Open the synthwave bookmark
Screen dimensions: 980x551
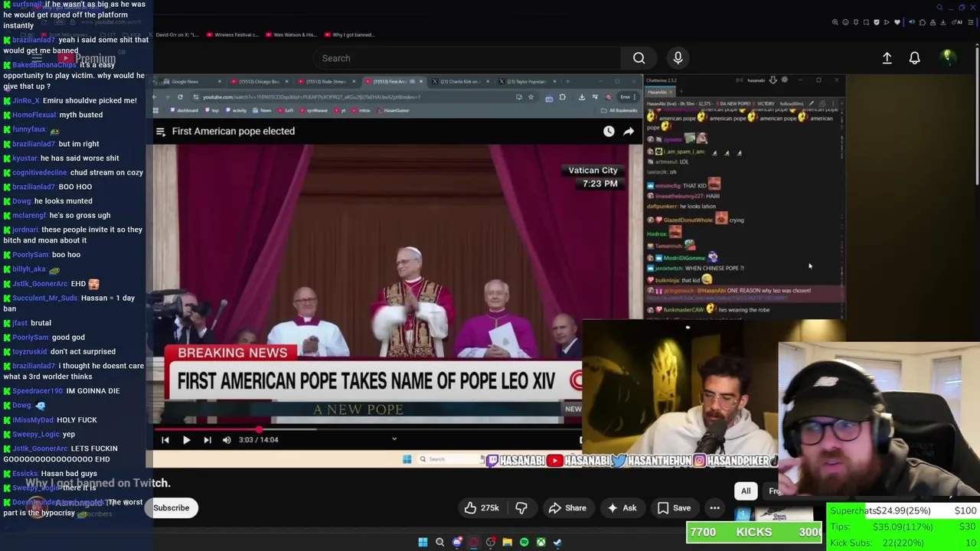pyautogui.click(x=314, y=110)
